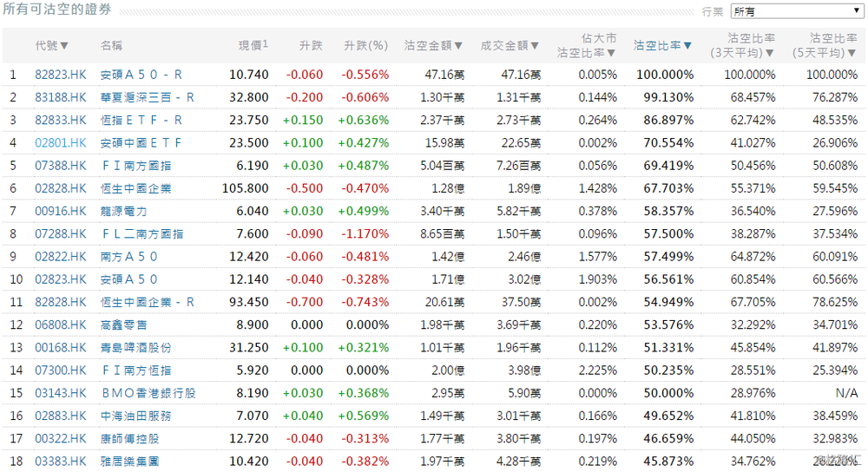Sort by 5天平均 沽空比率 arrow

click(852, 53)
